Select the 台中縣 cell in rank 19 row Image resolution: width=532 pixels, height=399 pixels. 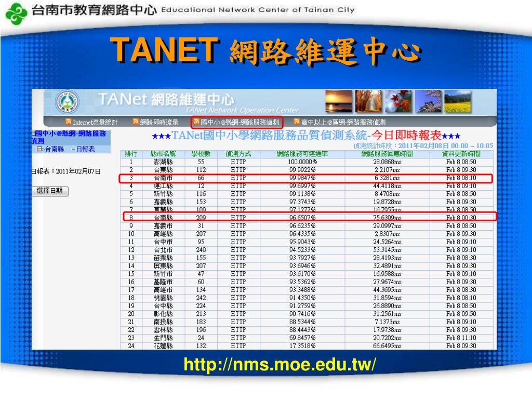point(163,305)
